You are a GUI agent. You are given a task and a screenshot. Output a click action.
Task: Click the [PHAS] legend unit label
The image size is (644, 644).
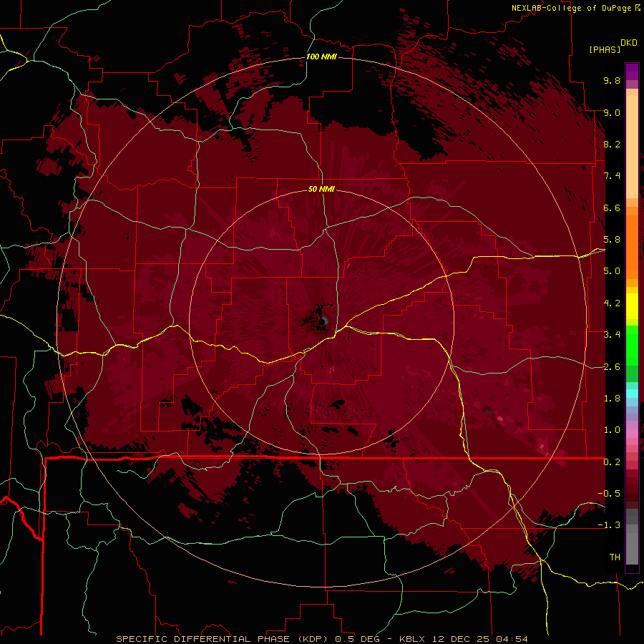pos(605,49)
